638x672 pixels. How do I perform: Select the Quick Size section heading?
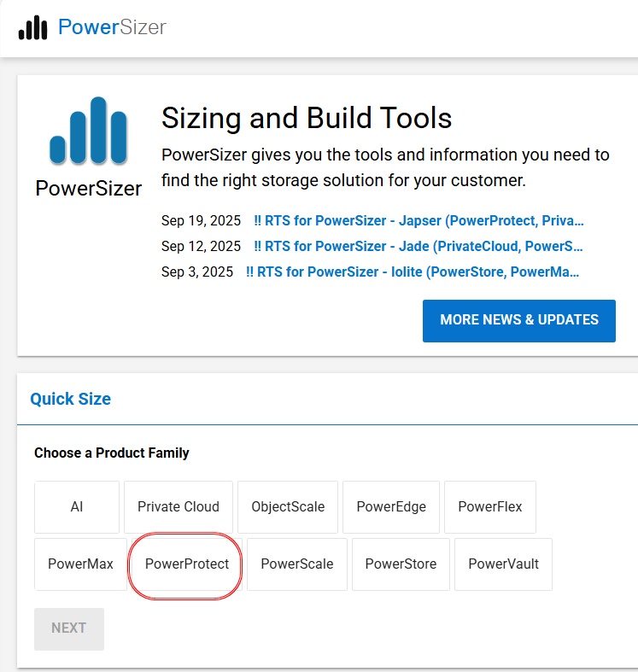[70, 399]
